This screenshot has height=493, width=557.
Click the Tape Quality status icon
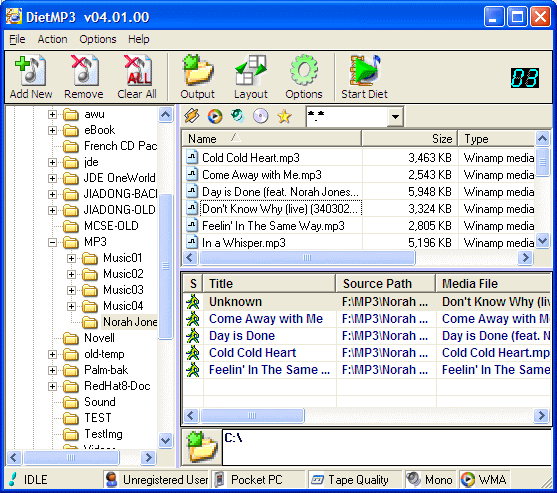pyautogui.click(x=317, y=480)
